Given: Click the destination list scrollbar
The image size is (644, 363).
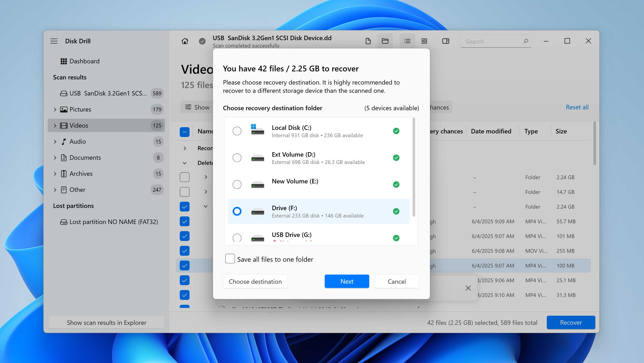Looking at the screenshot, I should (x=413, y=167).
